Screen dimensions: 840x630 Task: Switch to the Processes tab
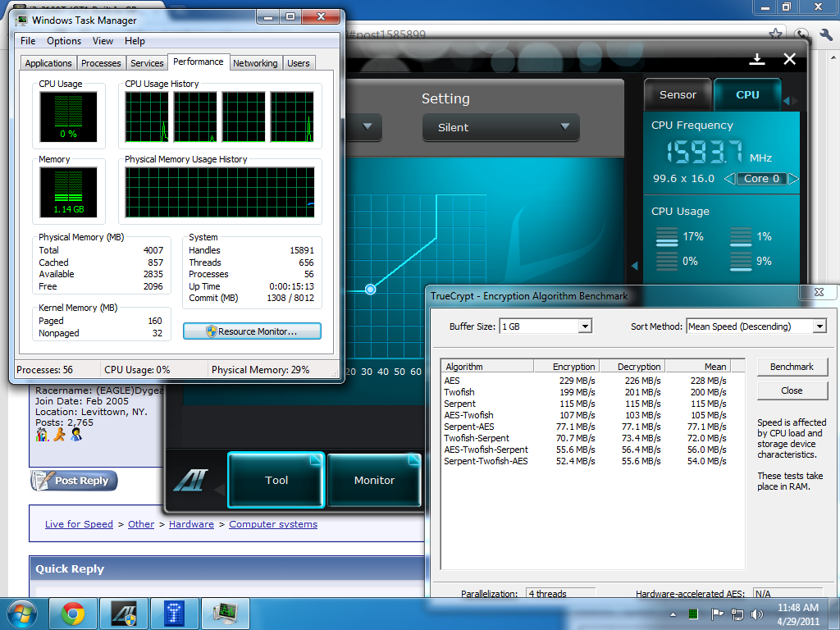[x=101, y=63]
